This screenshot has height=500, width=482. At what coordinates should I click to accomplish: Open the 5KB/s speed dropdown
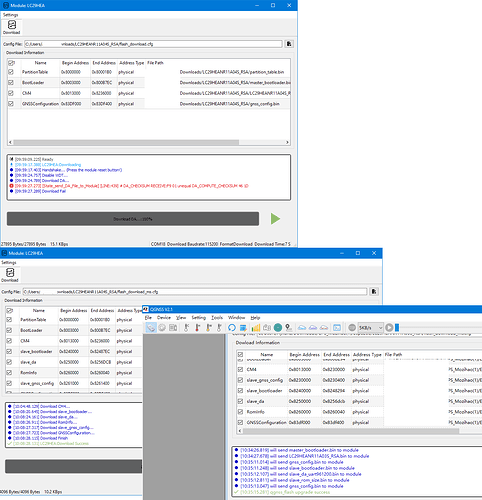pos(371,328)
